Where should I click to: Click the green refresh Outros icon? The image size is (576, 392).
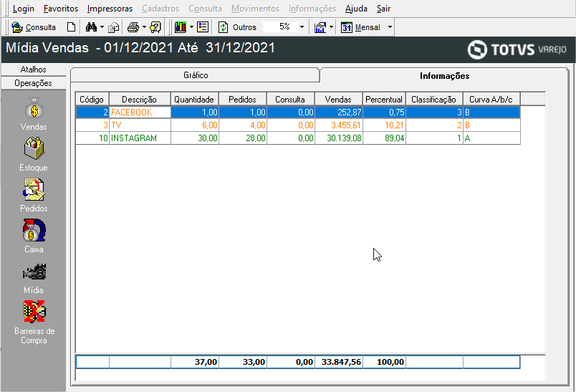point(224,27)
